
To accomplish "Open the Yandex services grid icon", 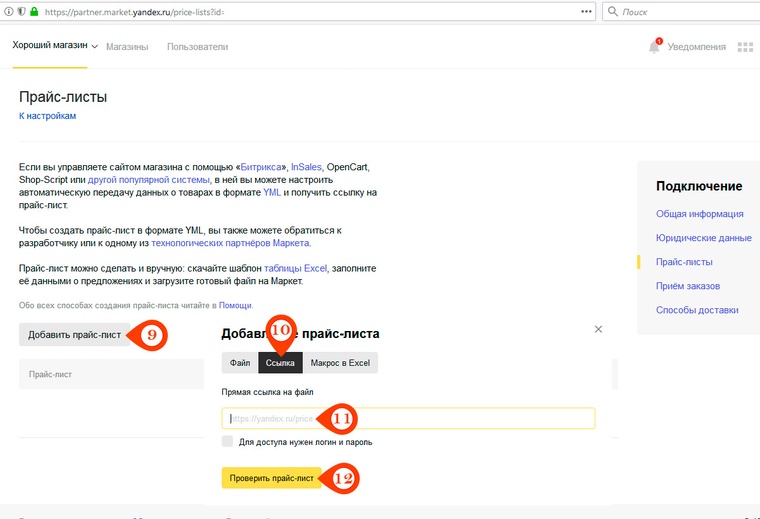I will 745,47.
